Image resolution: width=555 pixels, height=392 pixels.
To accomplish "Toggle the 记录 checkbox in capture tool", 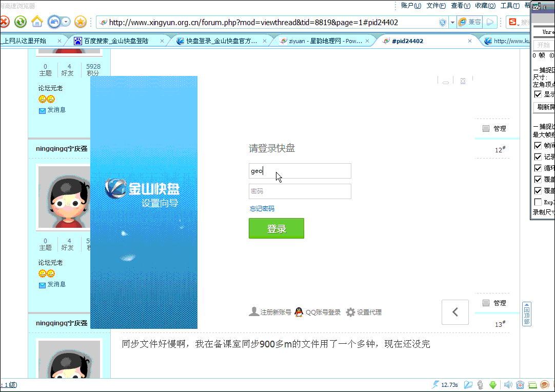I will (538, 157).
